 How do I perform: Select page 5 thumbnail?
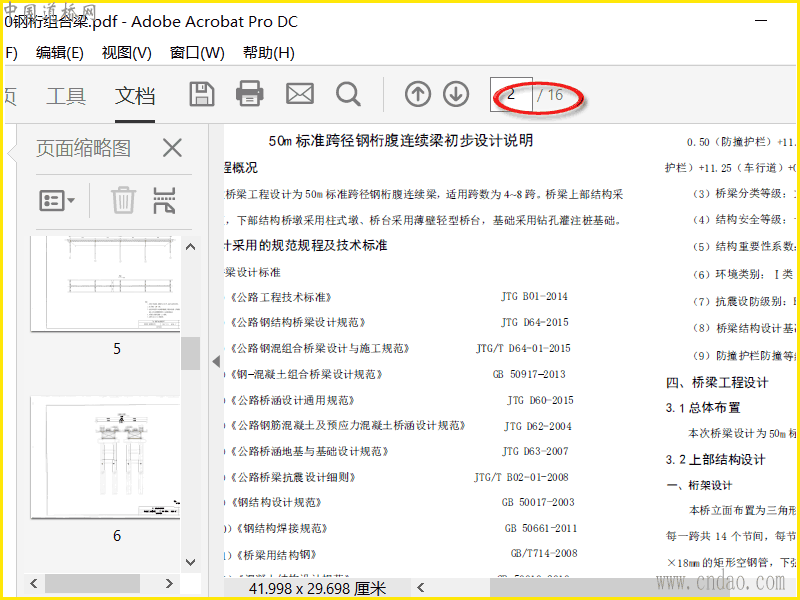(105, 284)
